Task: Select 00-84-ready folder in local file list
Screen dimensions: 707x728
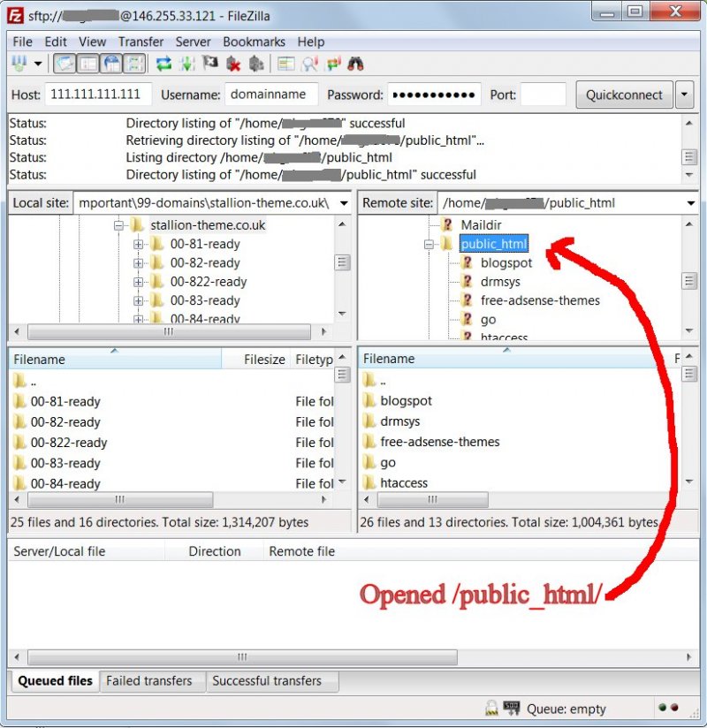Action: (x=65, y=483)
